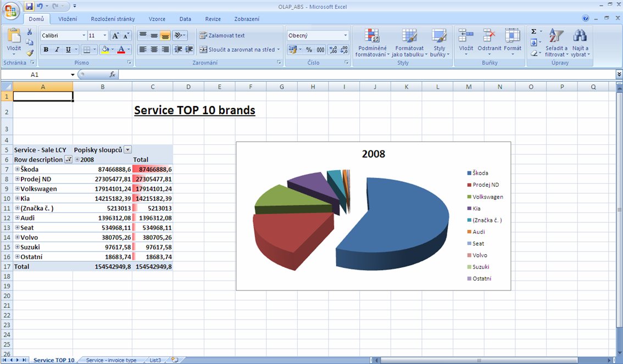The height and width of the screenshot is (364, 623).
Task: Open Styly buňky gallery
Action: (440, 43)
